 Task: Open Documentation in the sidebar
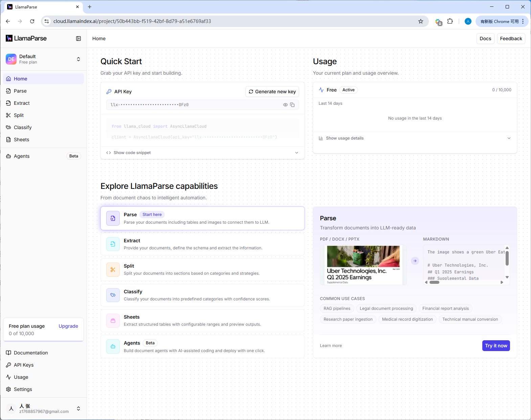click(x=44, y=353)
